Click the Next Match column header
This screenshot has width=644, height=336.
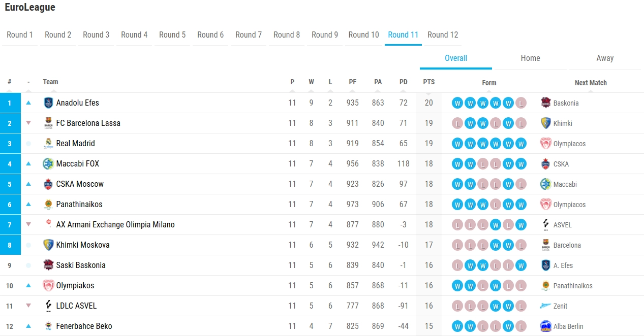point(591,83)
